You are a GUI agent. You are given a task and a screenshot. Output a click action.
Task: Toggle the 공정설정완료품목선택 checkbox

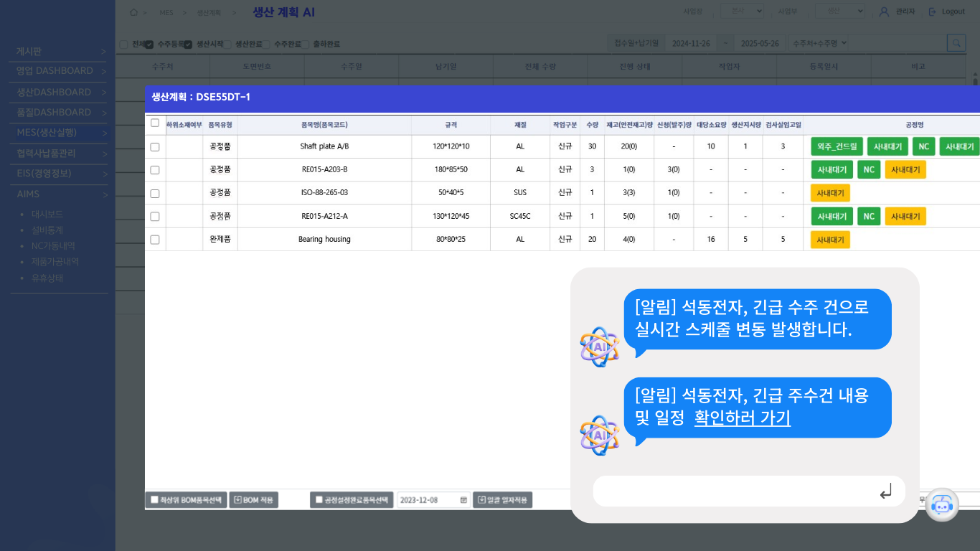tap(319, 499)
